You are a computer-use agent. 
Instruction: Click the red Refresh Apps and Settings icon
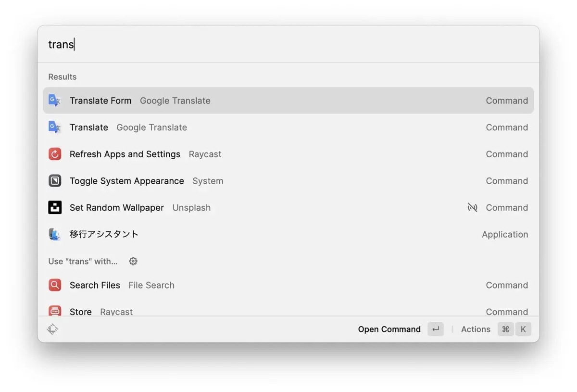coord(55,154)
